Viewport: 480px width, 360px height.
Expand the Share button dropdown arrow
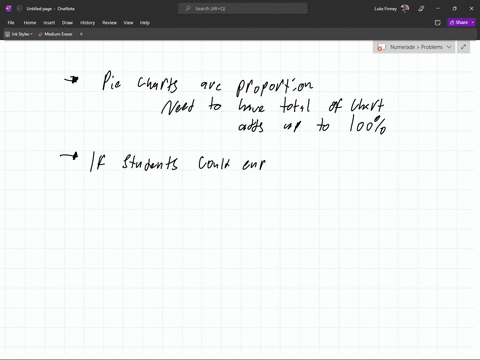pyautogui.click(x=473, y=22)
